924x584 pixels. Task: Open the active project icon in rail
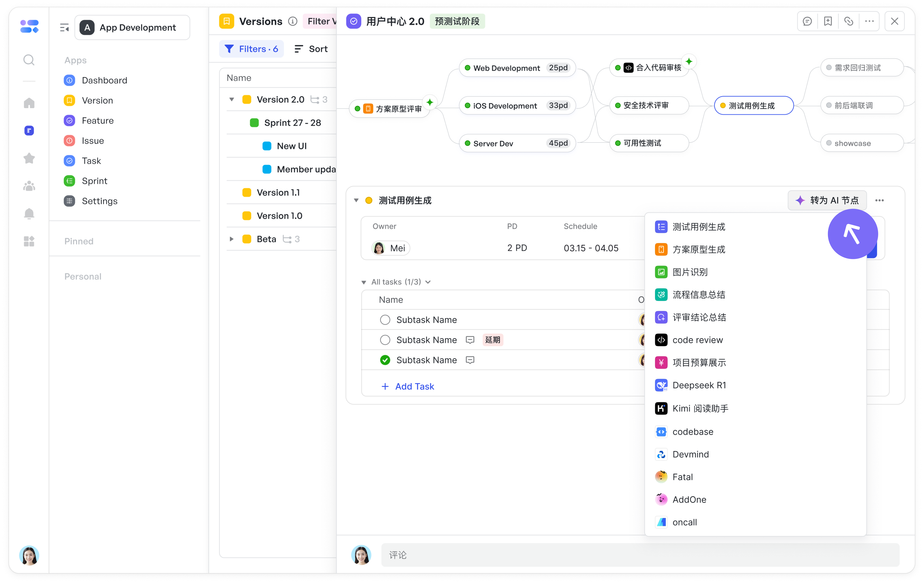tap(29, 130)
